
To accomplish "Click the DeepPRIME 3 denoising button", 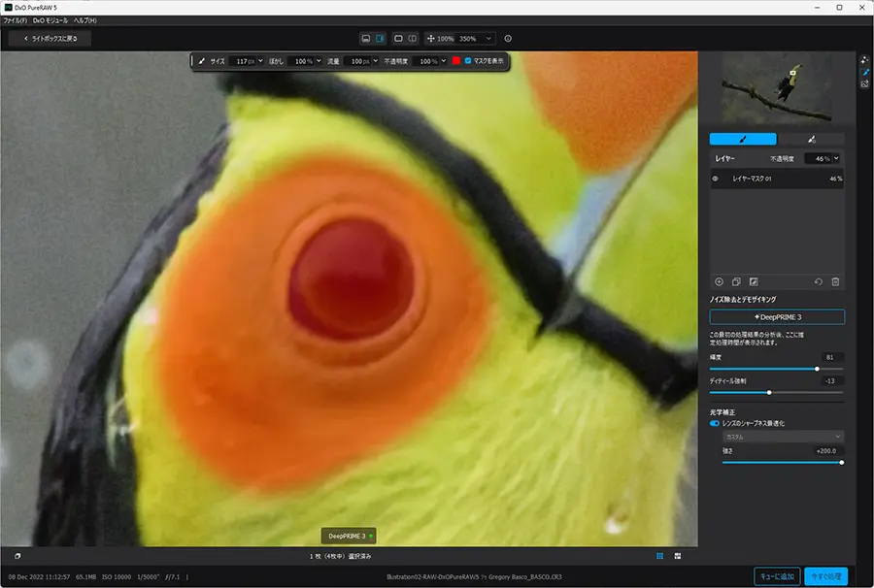I will [x=777, y=317].
